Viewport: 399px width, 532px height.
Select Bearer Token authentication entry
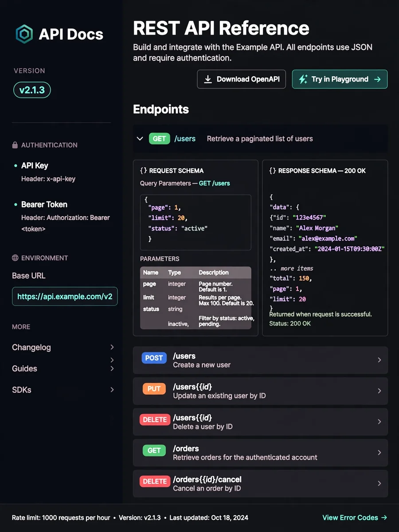pos(44,204)
